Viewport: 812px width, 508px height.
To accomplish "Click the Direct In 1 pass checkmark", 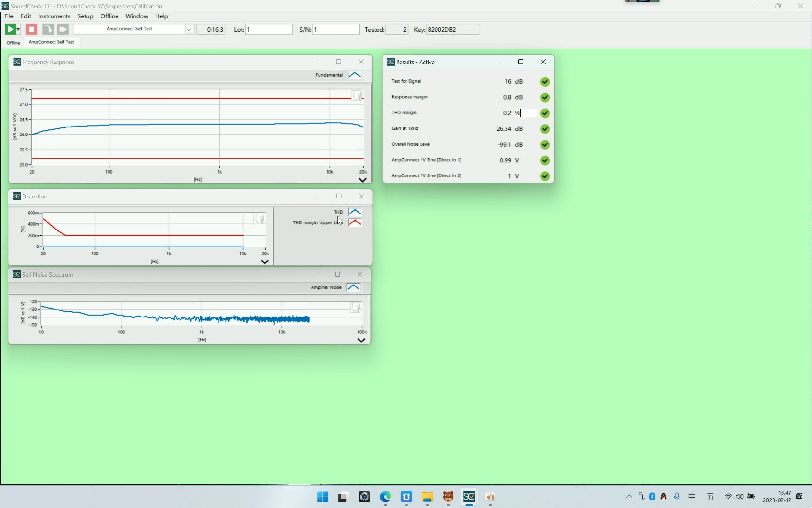I will pyautogui.click(x=545, y=160).
